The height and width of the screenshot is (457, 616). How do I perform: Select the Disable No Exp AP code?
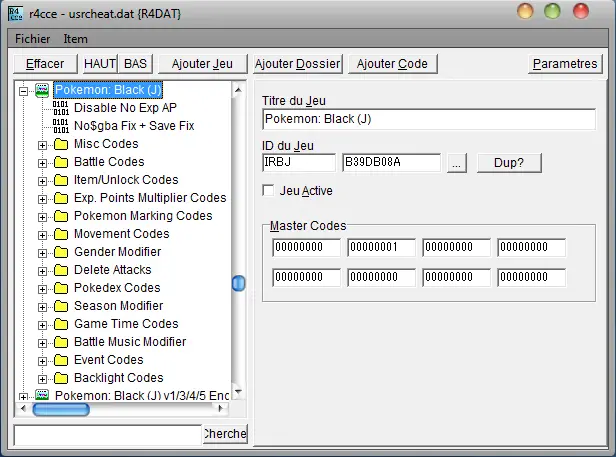tap(125, 108)
